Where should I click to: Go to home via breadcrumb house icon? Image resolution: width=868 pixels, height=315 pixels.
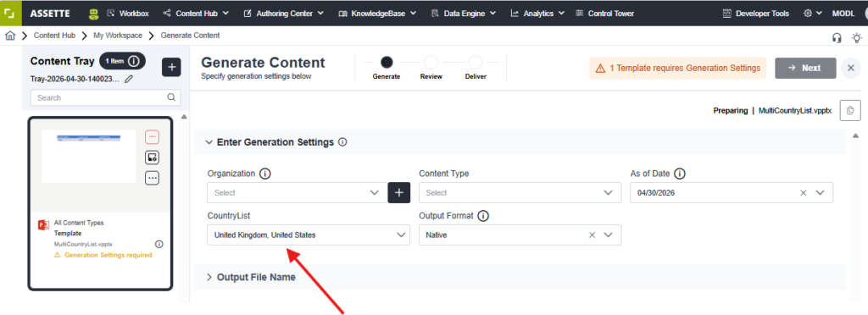9,36
